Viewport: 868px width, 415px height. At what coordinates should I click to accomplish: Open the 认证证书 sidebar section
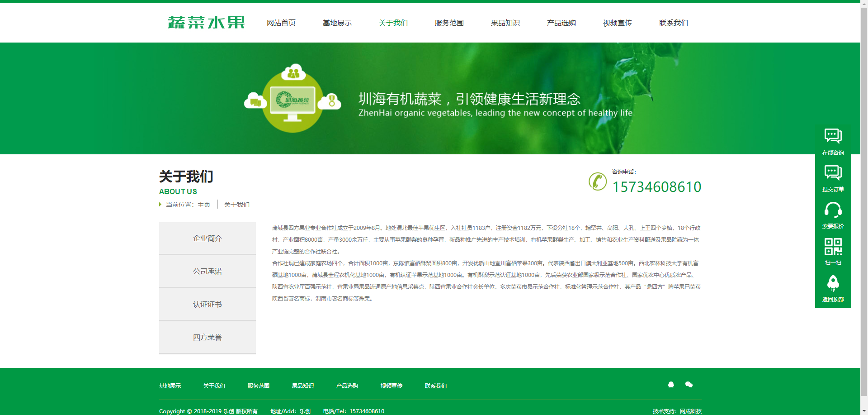pos(208,305)
